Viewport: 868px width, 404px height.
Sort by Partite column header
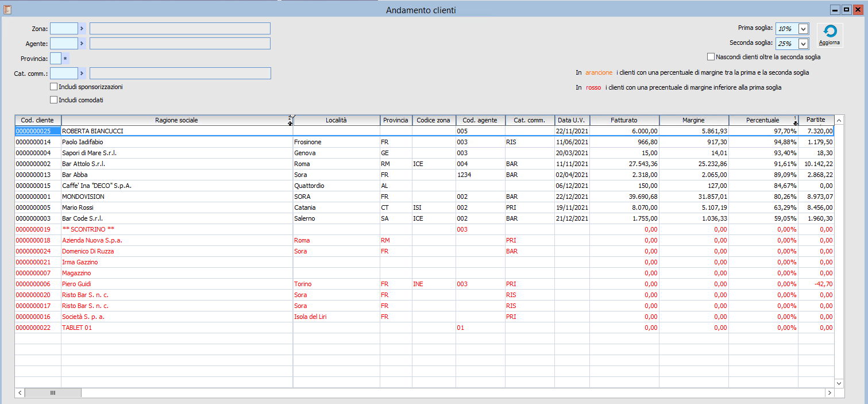coord(816,120)
